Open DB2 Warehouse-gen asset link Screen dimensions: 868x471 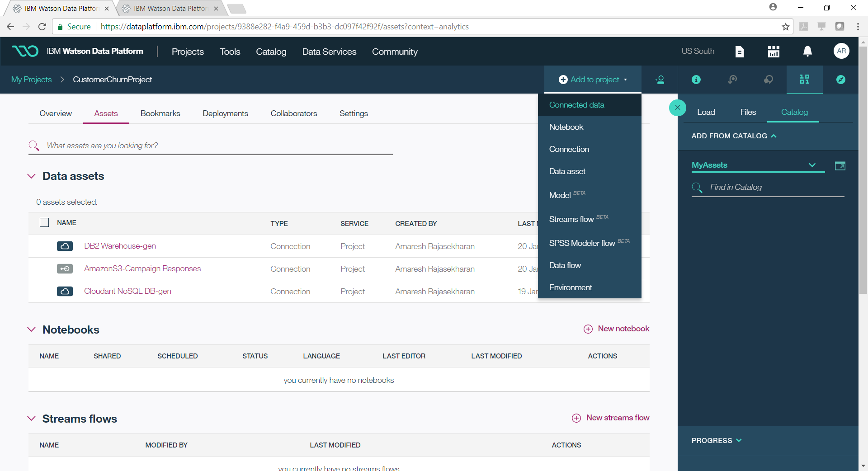coord(120,246)
